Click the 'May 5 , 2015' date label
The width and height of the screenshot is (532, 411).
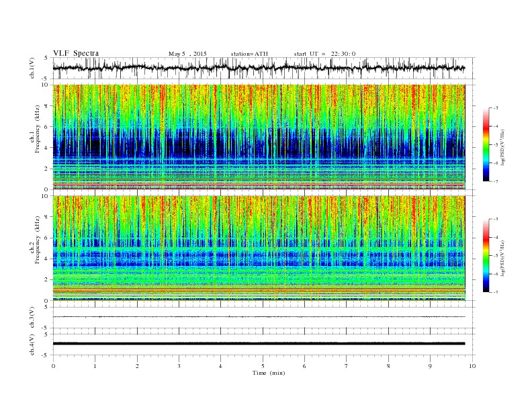click(x=187, y=54)
